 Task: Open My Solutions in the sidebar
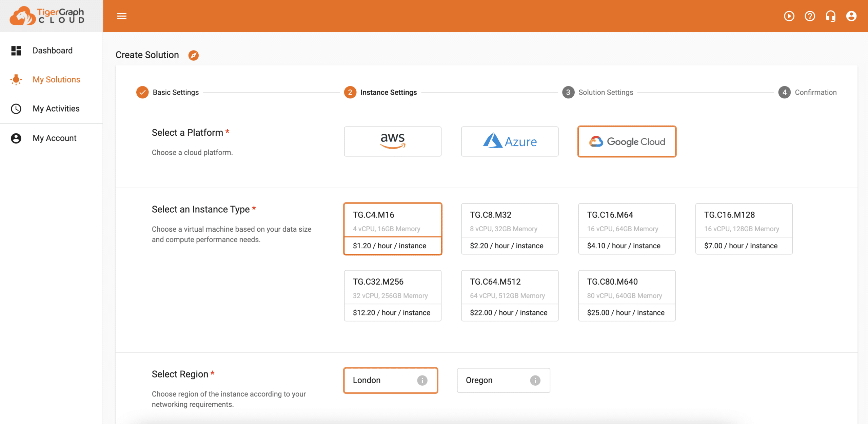click(x=52, y=80)
